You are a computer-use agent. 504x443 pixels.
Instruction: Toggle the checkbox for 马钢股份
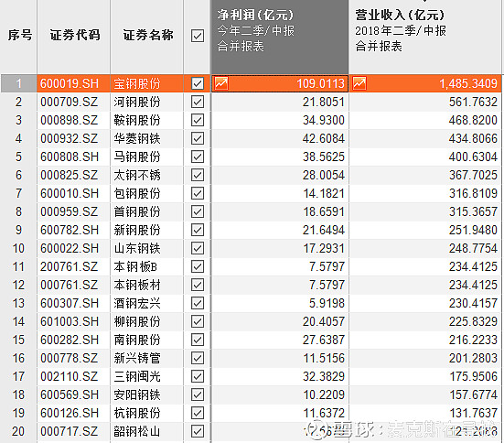(x=198, y=157)
